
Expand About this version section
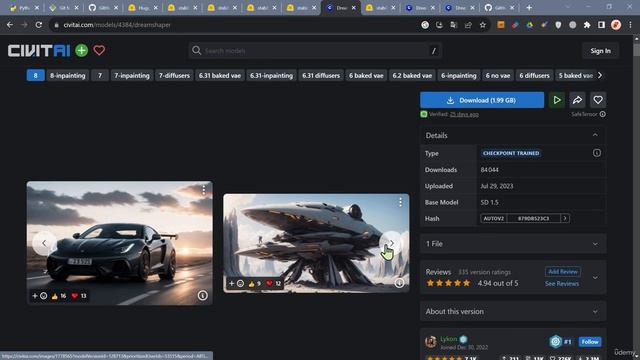coord(513,311)
